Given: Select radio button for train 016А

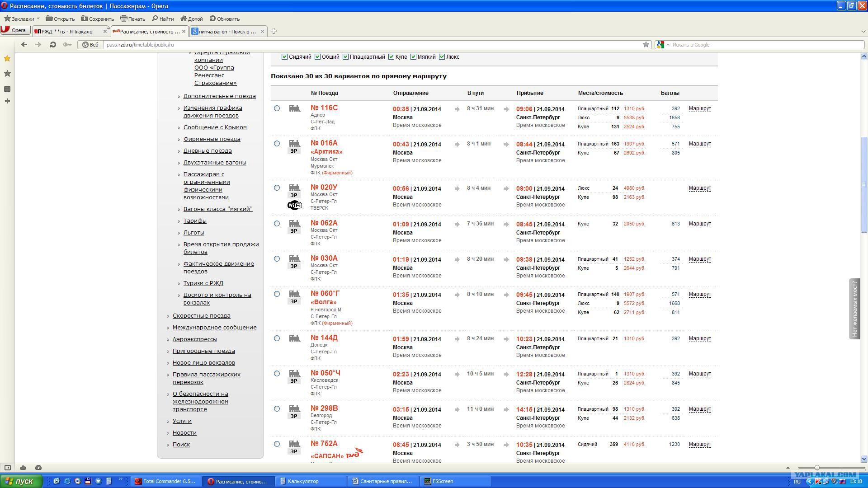Looking at the screenshot, I should (277, 144).
